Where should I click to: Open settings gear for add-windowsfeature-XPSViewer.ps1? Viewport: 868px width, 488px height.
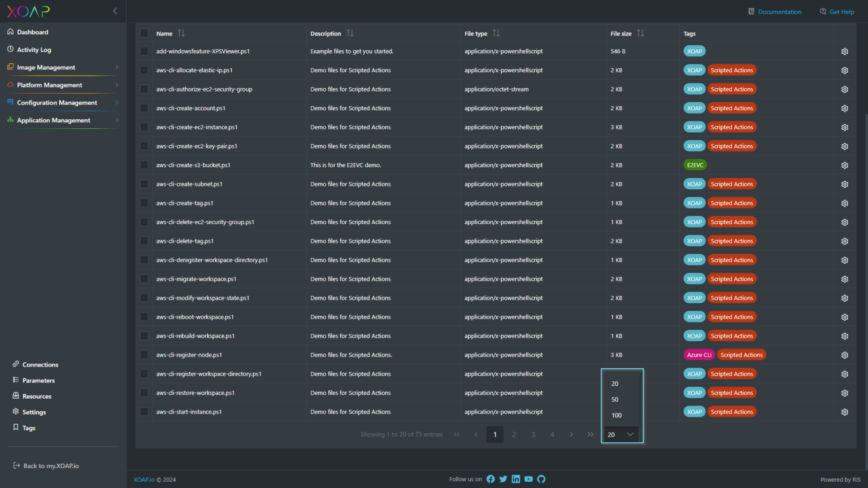(844, 51)
